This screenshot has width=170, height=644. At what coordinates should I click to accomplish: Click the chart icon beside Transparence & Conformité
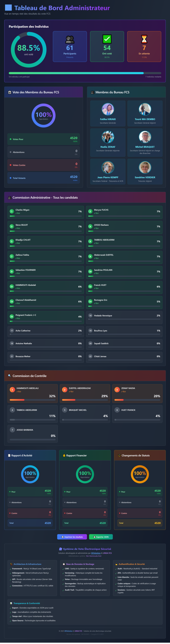[11, 603]
